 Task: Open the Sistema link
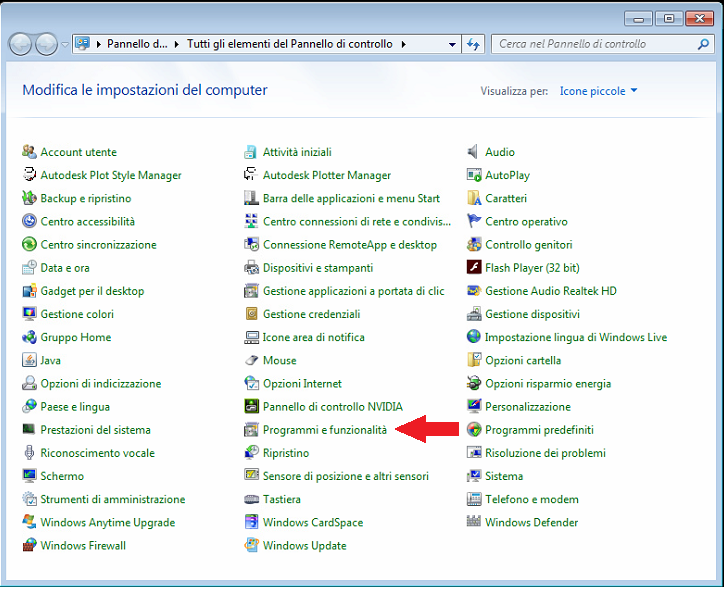point(504,475)
